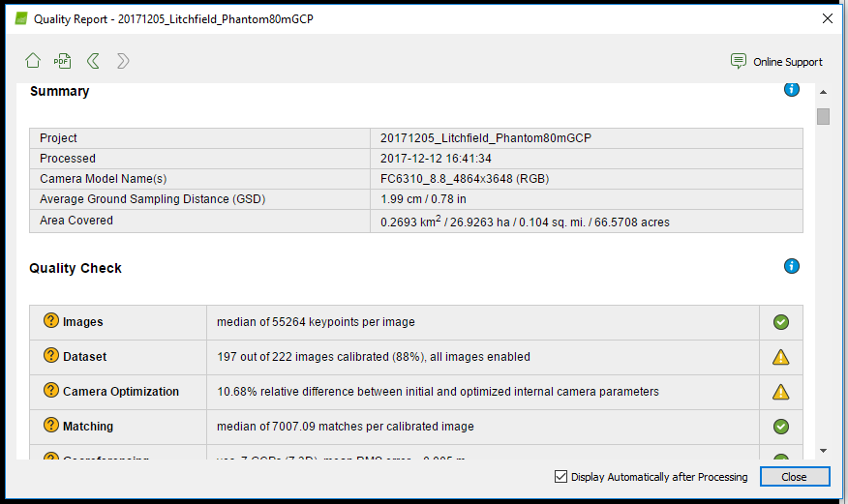
Task: Click the Pix4D app icon in title bar
Action: 21,19
